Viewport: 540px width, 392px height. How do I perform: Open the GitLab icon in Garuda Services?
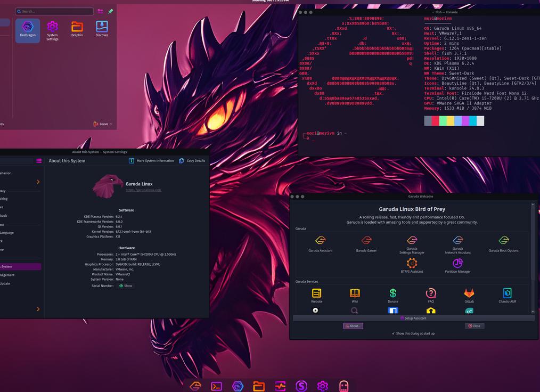click(x=469, y=296)
